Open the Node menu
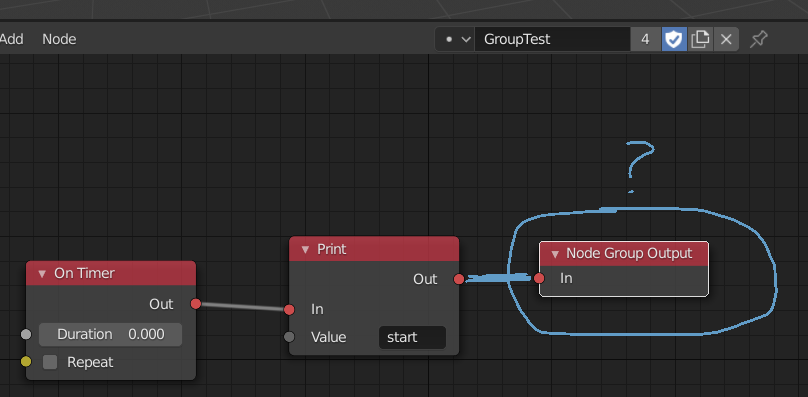The image size is (808, 397). 59,39
